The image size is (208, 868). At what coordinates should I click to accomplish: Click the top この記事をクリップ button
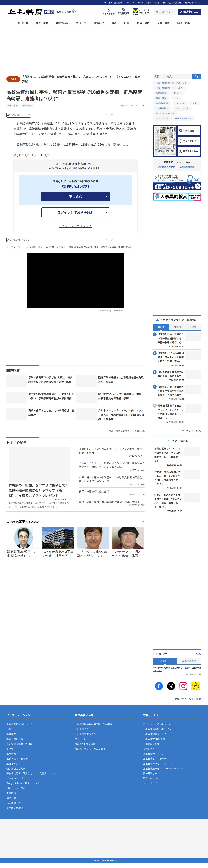point(19,115)
